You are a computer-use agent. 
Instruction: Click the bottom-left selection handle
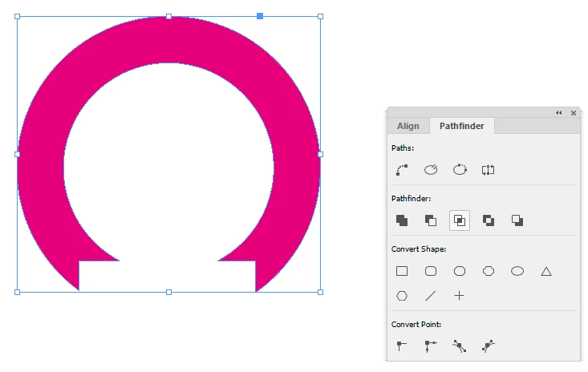click(18, 292)
